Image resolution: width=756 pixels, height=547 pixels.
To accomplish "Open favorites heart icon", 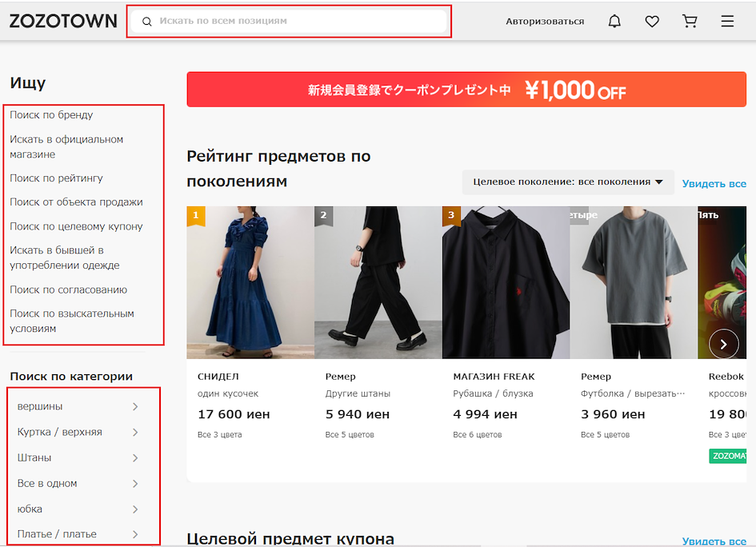I will click(652, 22).
